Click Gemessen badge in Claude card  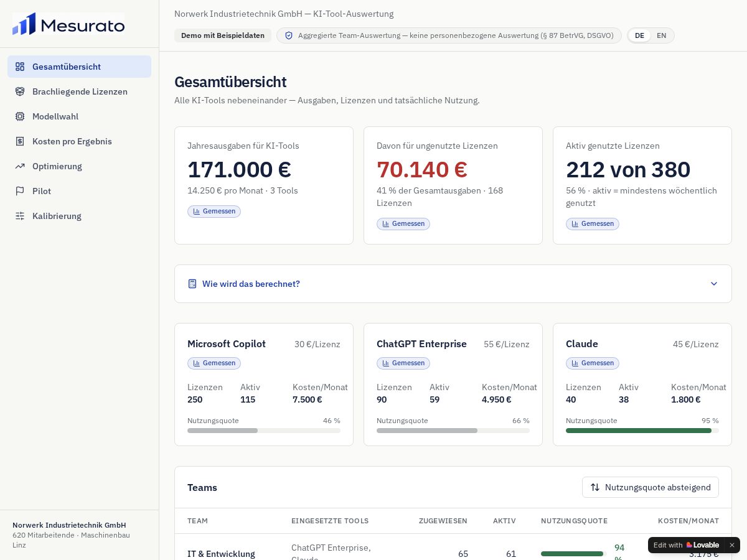pyautogui.click(x=593, y=363)
